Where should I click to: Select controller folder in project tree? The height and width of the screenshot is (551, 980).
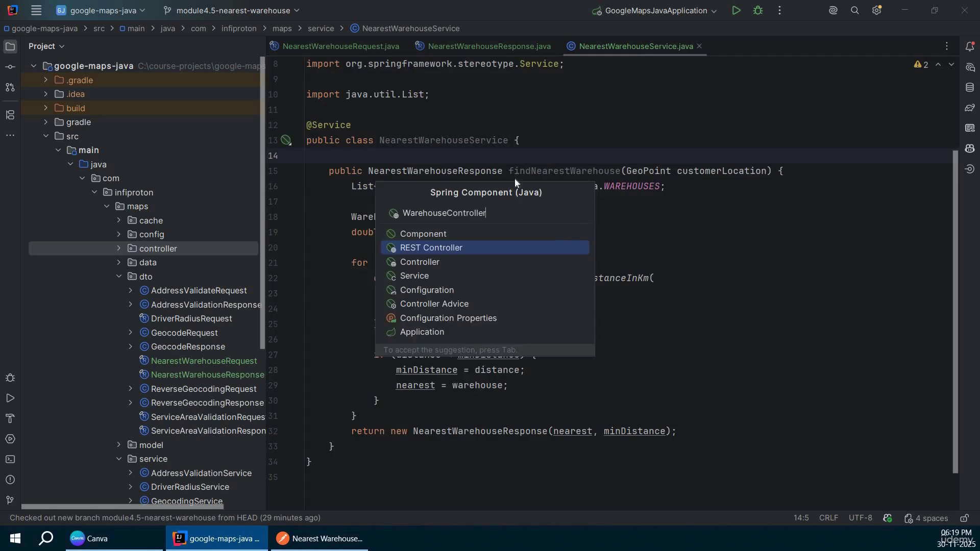point(143,248)
